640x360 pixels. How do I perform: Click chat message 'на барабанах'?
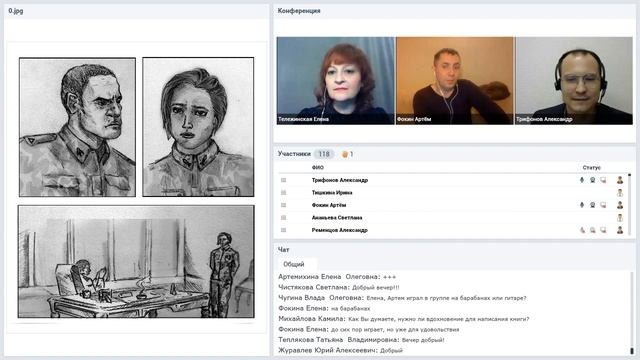[x=351, y=309]
